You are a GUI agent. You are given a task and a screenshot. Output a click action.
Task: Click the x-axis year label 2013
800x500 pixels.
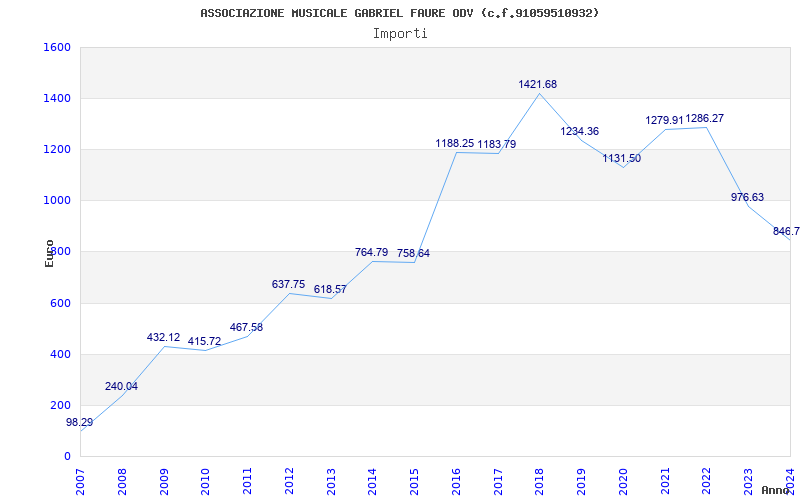331,482
